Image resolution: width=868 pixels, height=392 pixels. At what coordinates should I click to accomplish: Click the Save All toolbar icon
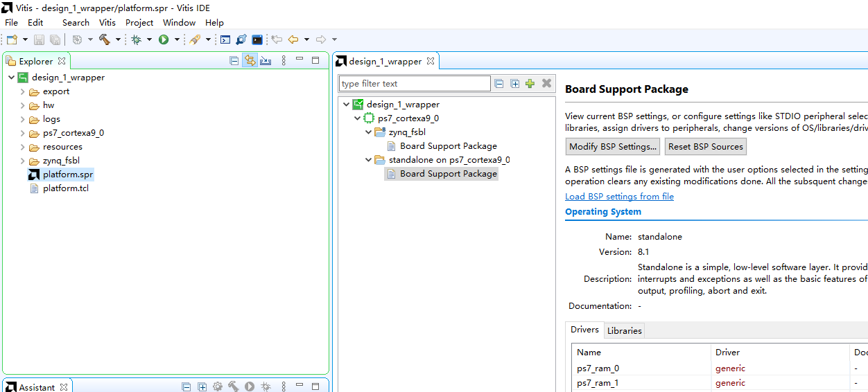55,39
